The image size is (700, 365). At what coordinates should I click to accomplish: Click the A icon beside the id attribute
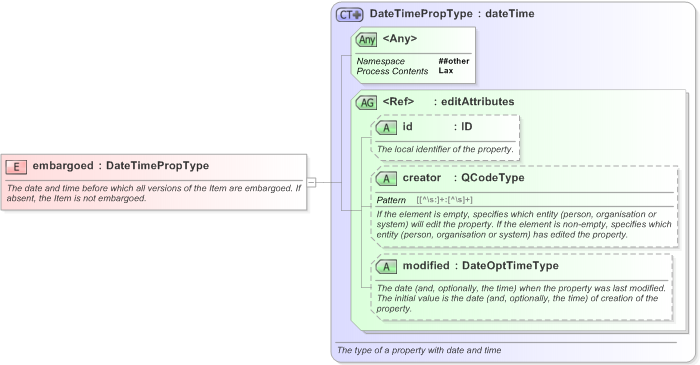386,128
